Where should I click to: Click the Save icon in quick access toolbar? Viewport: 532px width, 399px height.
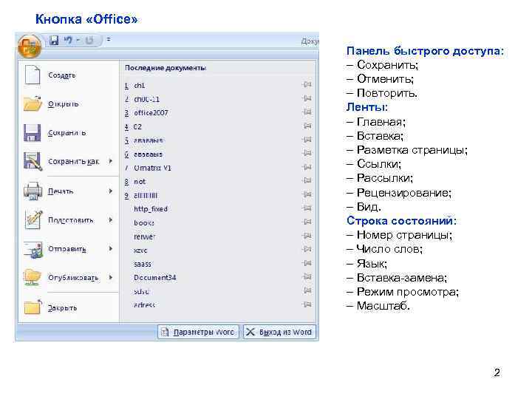[x=54, y=41]
